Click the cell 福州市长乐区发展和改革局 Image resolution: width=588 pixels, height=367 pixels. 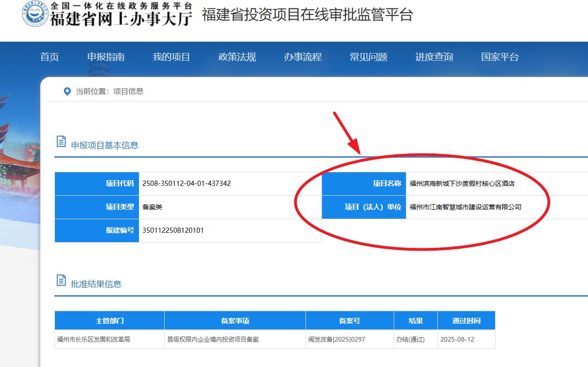[x=110, y=339]
